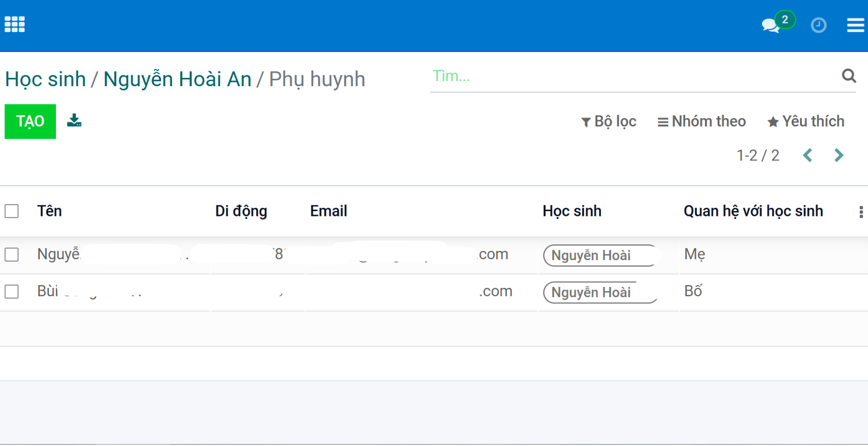This screenshot has height=446, width=868.
Task: Go to next page with right chevron
Action: coord(838,155)
